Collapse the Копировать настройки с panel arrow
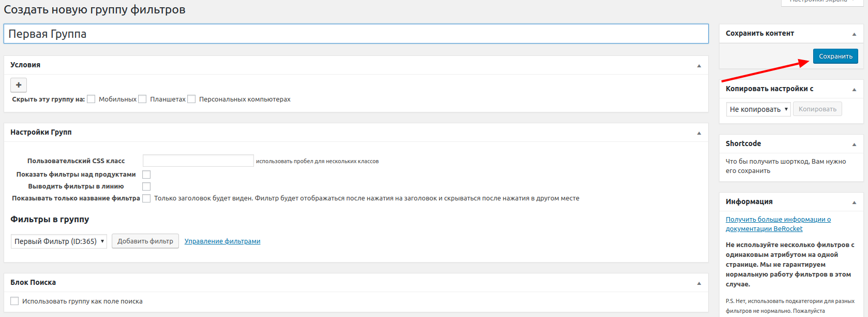Image resolution: width=868 pixels, height=317 pixels. [854, 90]
